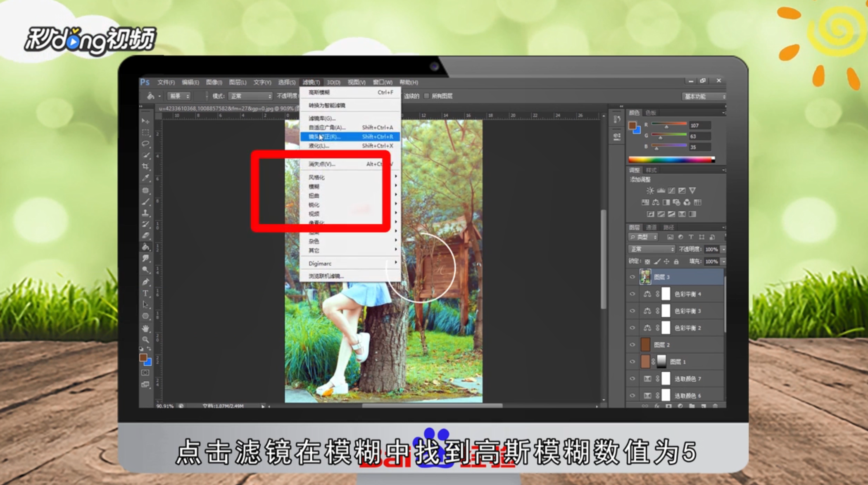Select the Dodge tool
The height and width of the screenshot is (485, 868).
pyautogui.click(x=145, y=270)
